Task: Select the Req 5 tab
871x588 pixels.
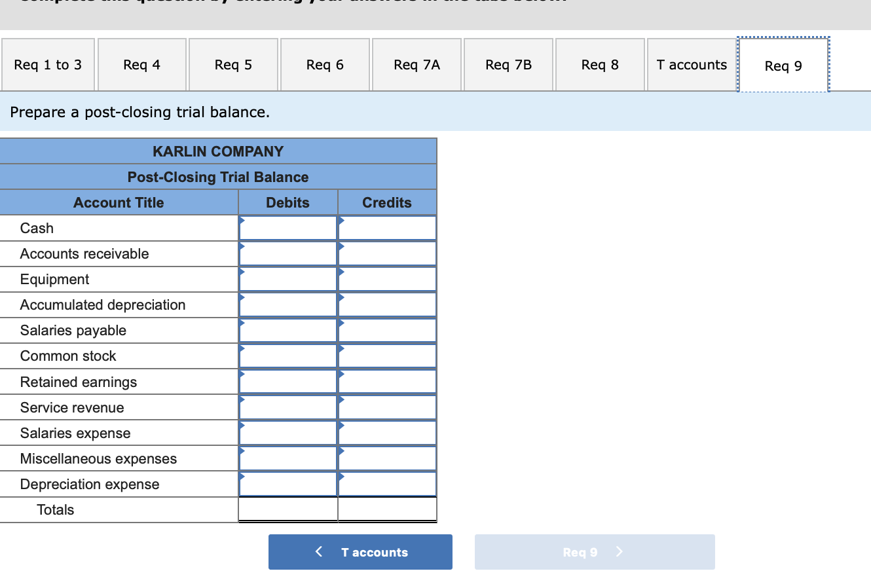Action: pyautogui.click(x=233, y=64)
